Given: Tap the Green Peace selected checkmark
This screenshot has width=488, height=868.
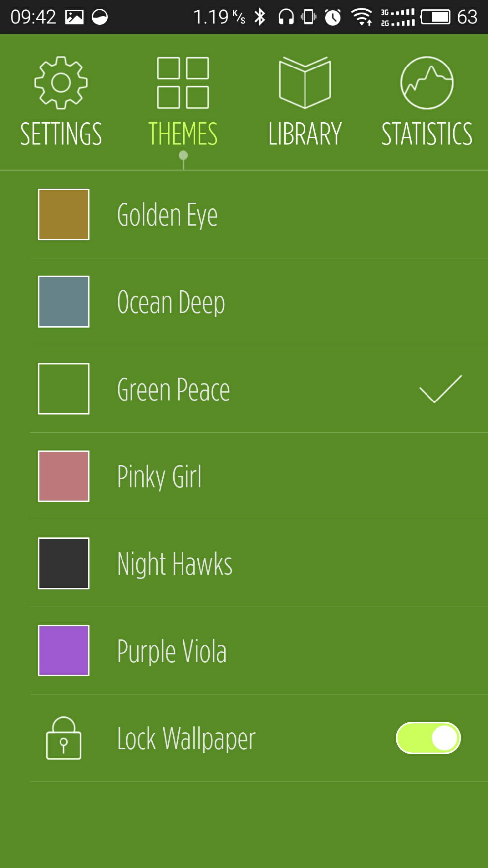Looking at the screenshot, I should point(440,389).
